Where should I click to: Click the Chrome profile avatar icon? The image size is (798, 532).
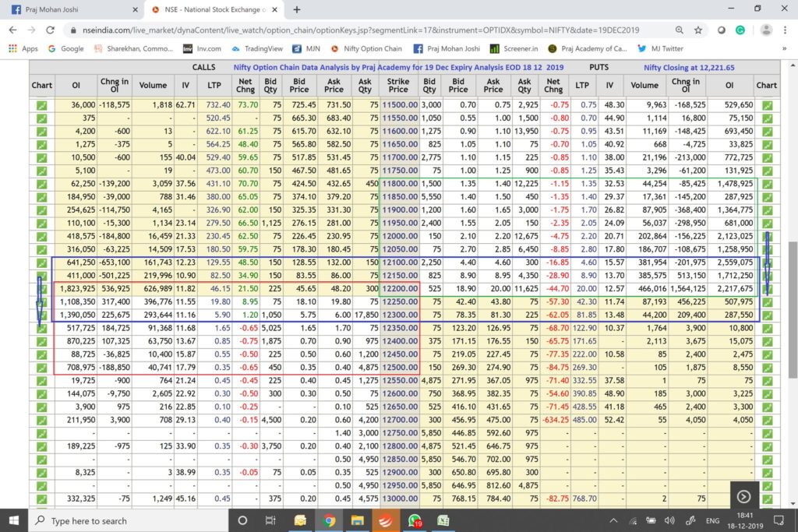[x=766, y=30]
